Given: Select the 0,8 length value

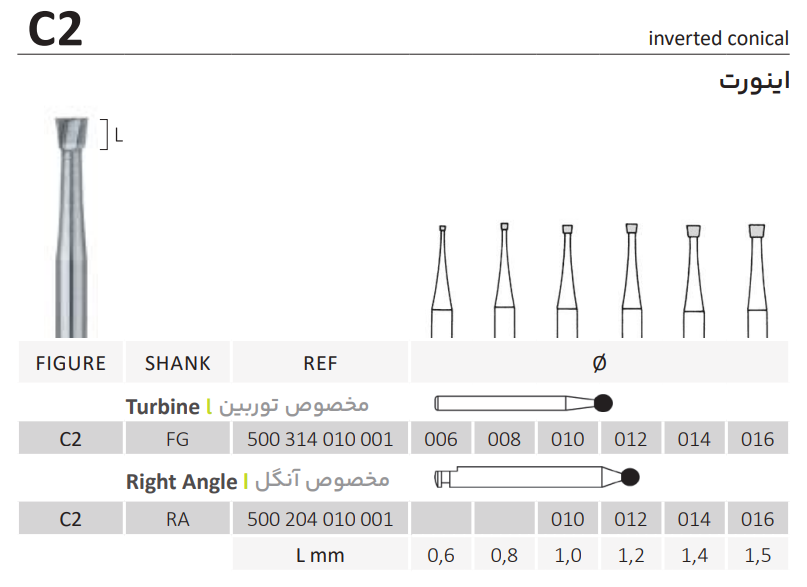Looking at the screenshot, I should click(x=504, y=555).
